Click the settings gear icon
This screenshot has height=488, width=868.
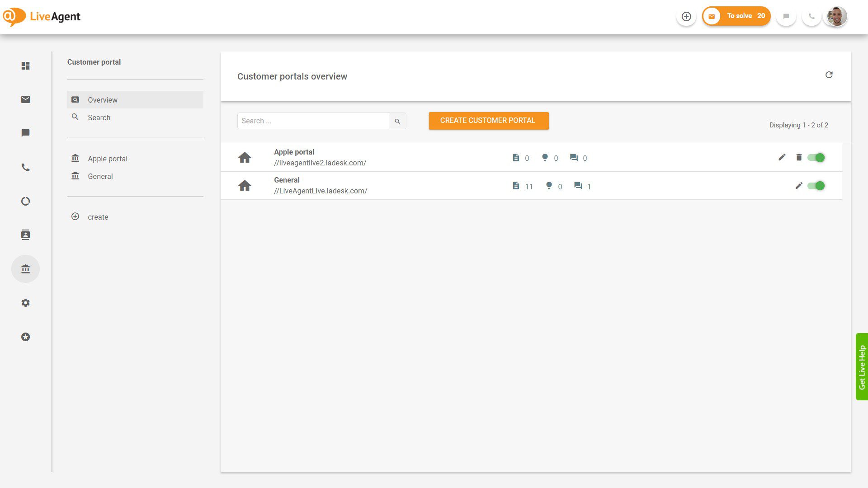pos(26,303)
